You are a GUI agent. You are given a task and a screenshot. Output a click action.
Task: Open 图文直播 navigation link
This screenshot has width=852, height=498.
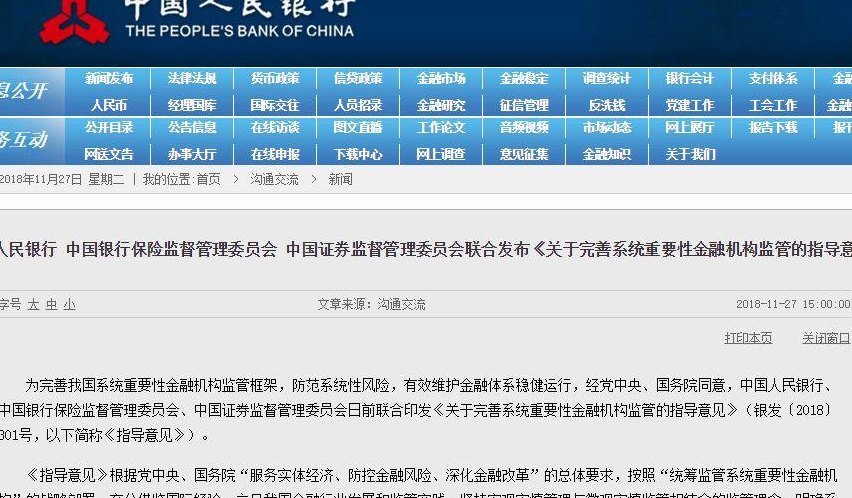coord(358,128)
